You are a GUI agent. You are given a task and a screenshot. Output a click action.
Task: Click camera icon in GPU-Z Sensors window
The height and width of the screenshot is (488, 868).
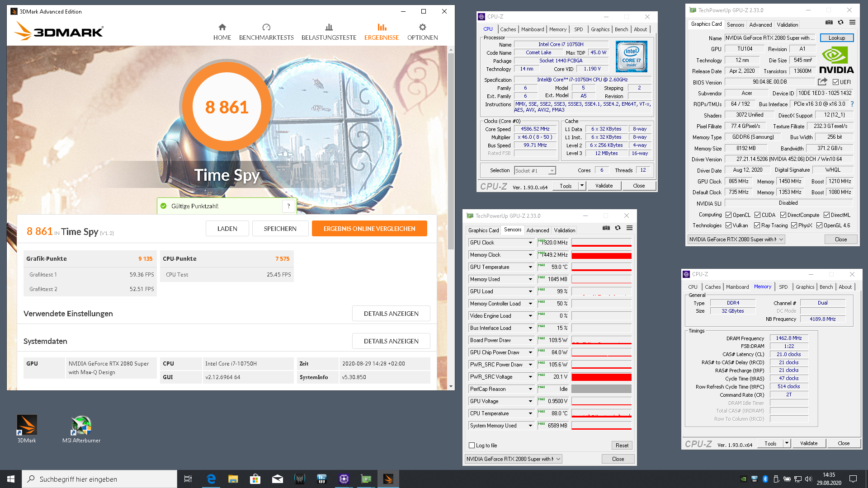pos(606,228)
